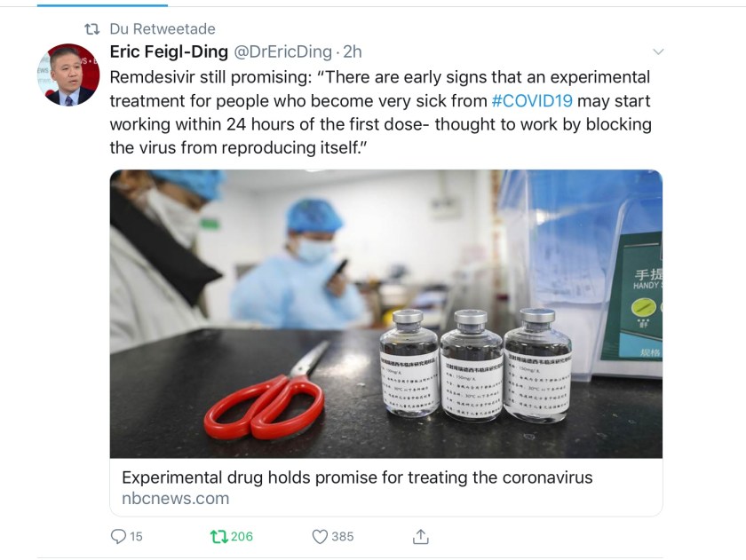Screen dimensions: 746x560
Task: Open the #COVID19 hashtag
Action: (x=532, y=101)
